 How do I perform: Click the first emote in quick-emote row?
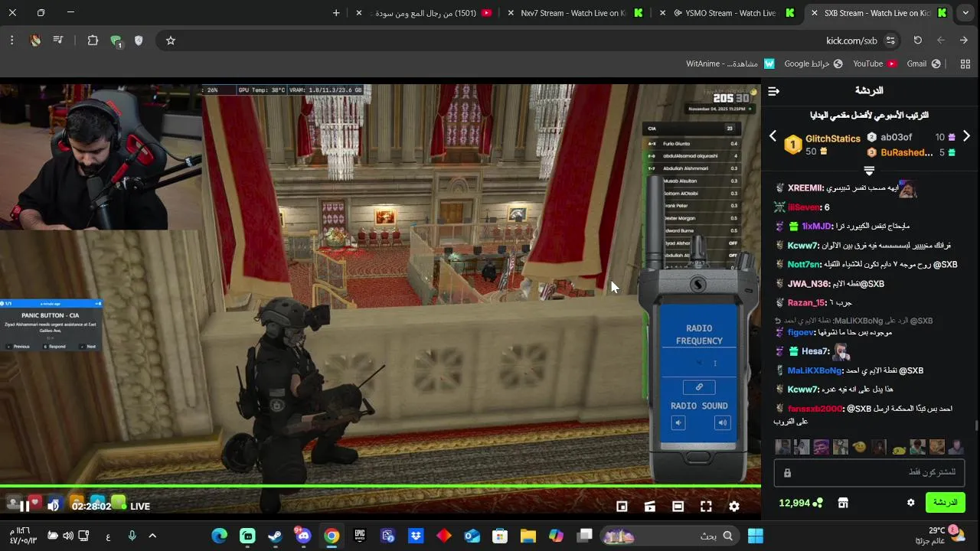point(782,447)
